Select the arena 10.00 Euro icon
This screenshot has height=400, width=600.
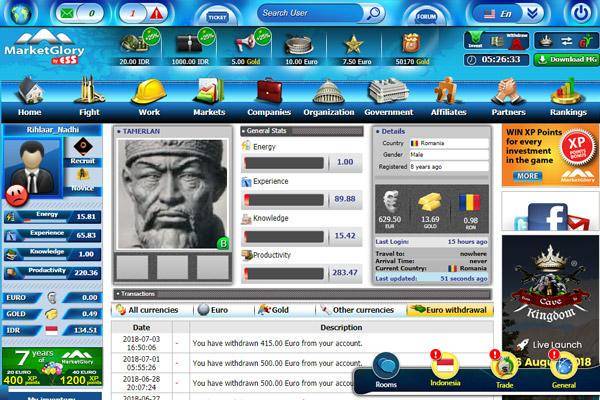(301, 48)
